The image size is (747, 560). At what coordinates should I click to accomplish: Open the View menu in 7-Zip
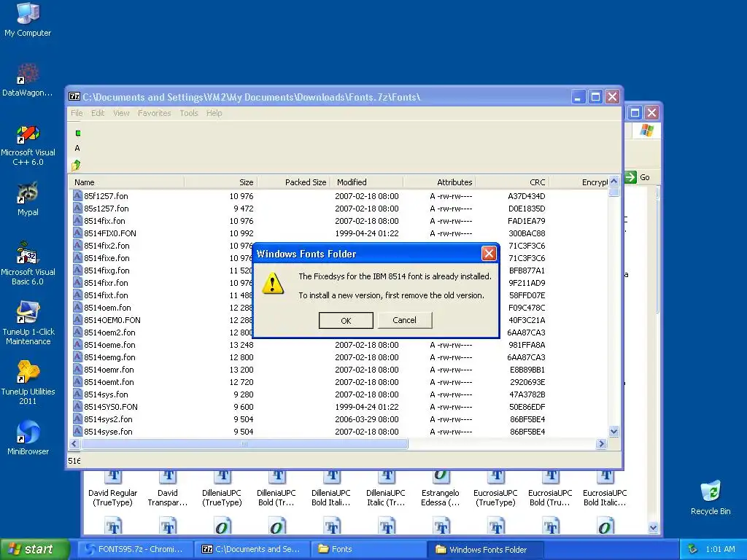(x=121, y=113)
